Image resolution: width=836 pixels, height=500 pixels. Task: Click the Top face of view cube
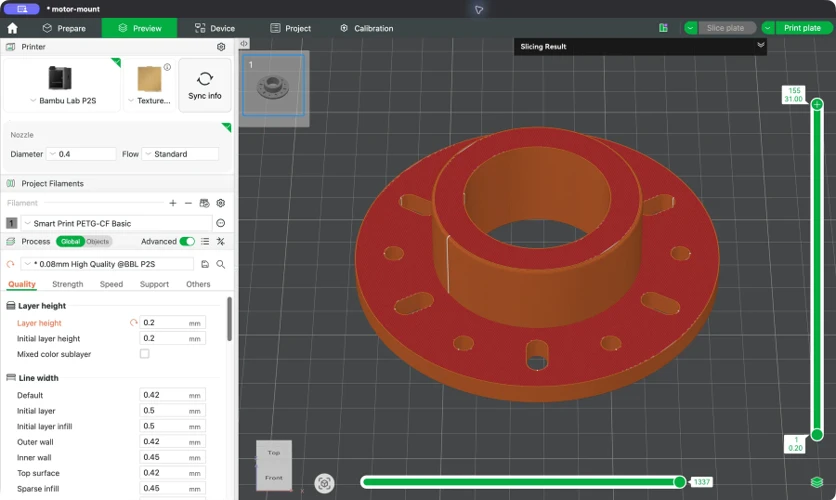point(274,453)
